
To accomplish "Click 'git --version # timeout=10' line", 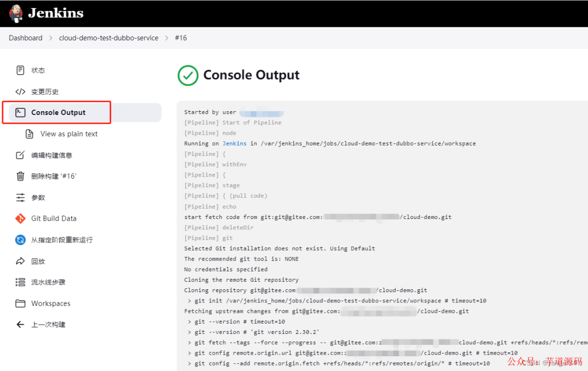I will (236, 321).
